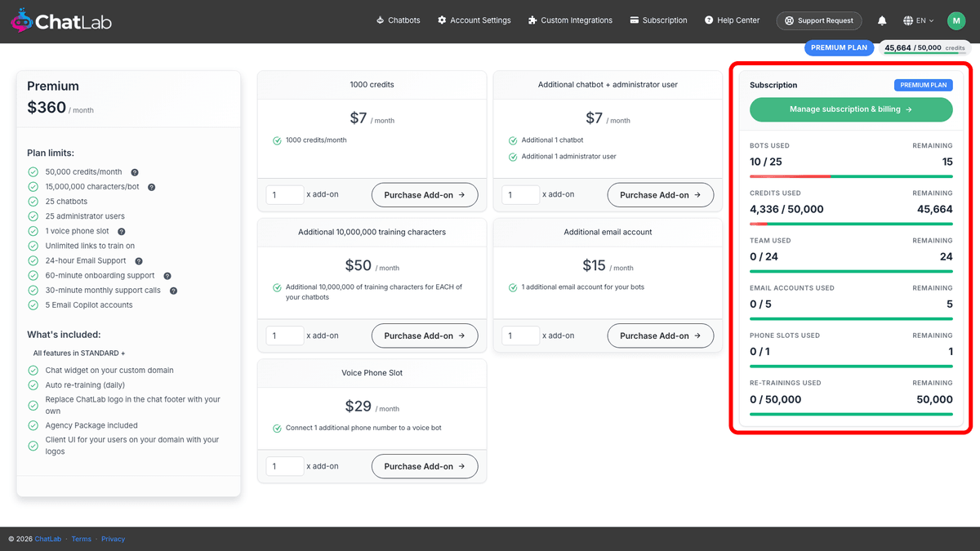Click check icon beside Unlimited links to train on
Image resolution: width=980 pixels, height=551 pixels.
click(33, 246)
